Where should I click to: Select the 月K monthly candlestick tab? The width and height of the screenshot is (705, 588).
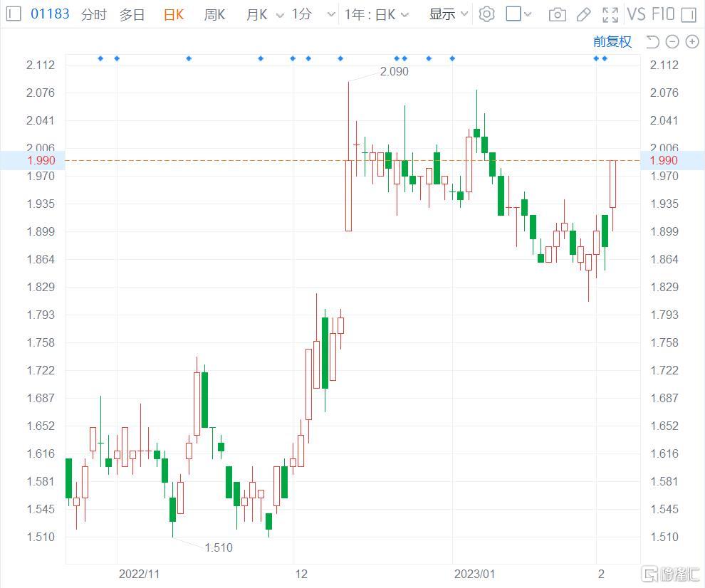point(257,15)
